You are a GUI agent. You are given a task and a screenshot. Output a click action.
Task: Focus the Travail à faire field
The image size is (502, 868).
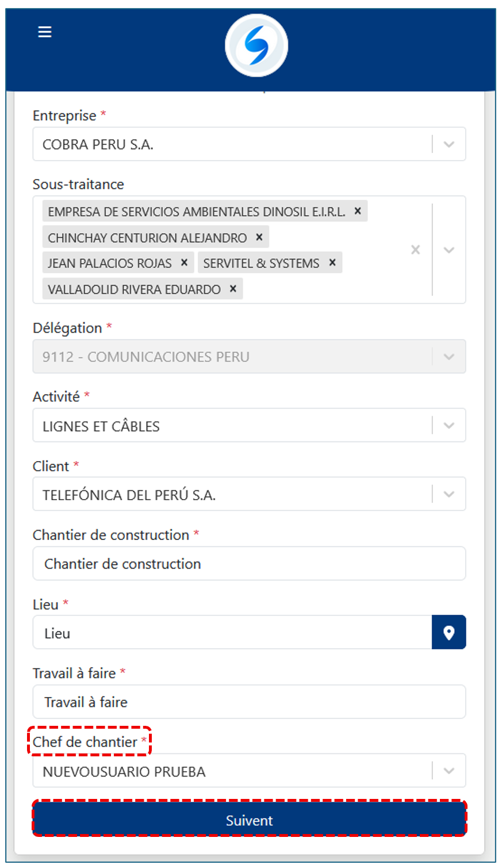pos(249,702)
